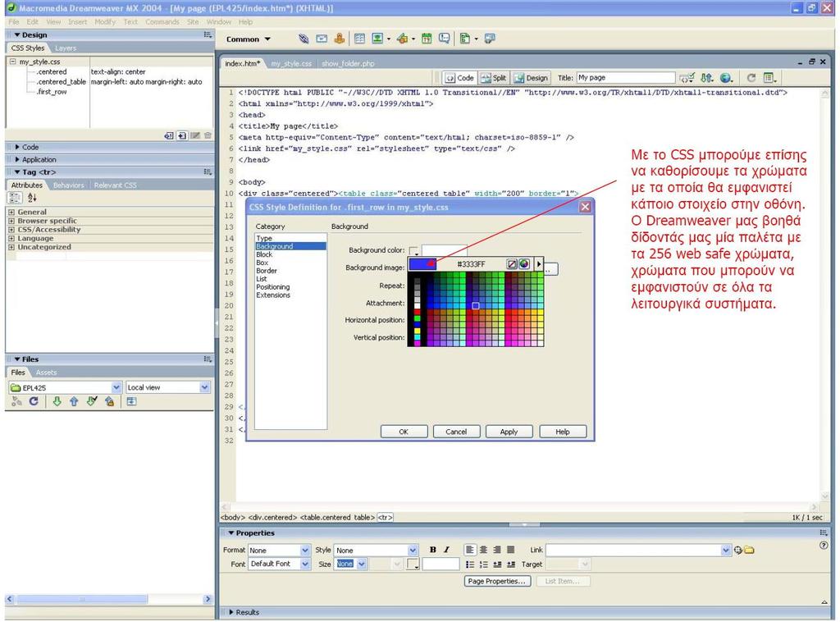Viewport: 840px width, 622px height.
Task: Click the Templates insert icon
Action: [x=465, y=39]
